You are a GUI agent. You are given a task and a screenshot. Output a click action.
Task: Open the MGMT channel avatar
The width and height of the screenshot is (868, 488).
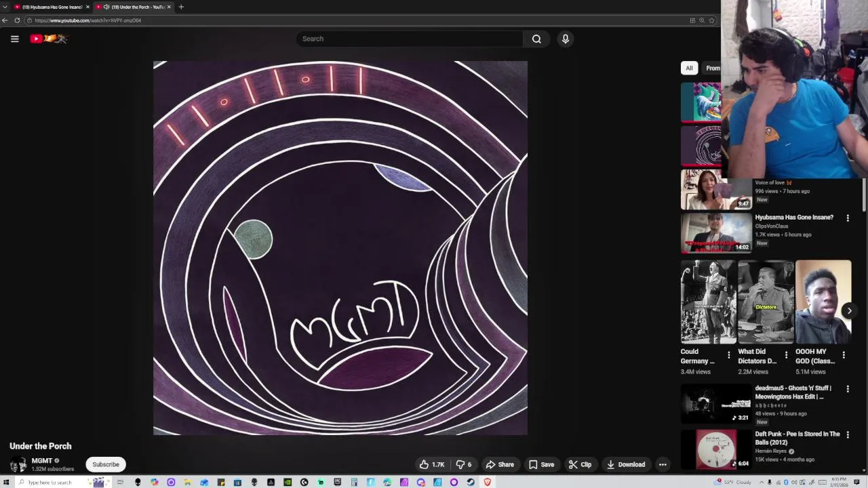tap(18, 464)
